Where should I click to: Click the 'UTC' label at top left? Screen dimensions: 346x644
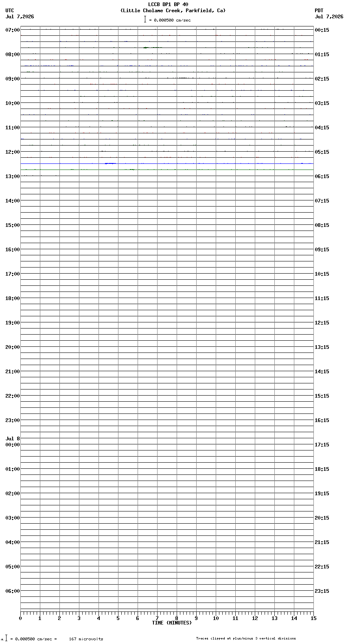coord(10,11)
